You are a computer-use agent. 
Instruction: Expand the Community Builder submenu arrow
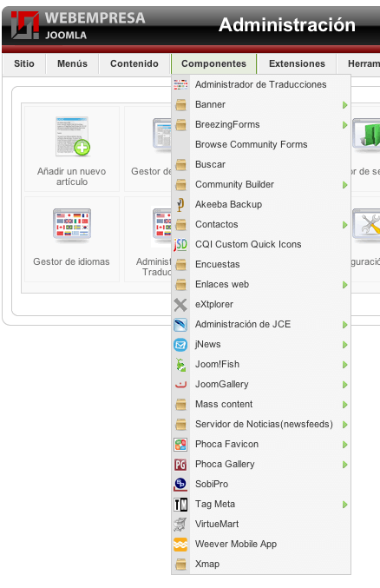[344, 185]
